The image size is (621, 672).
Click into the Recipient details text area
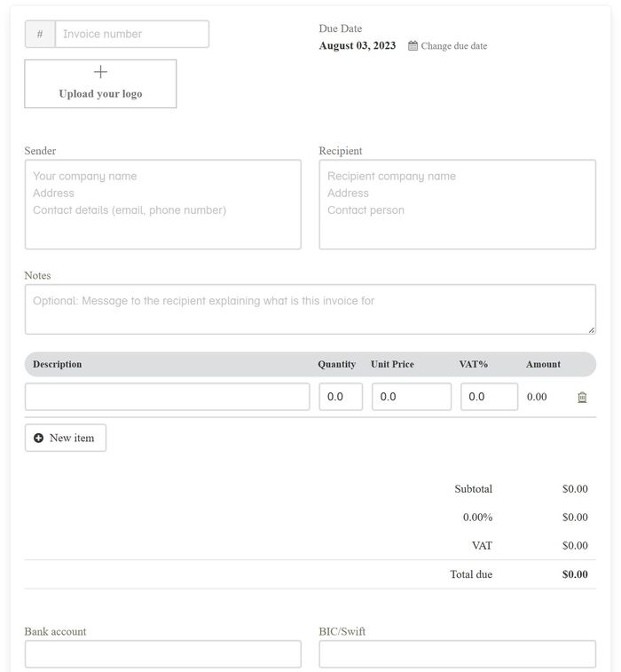tap(457, 204)
